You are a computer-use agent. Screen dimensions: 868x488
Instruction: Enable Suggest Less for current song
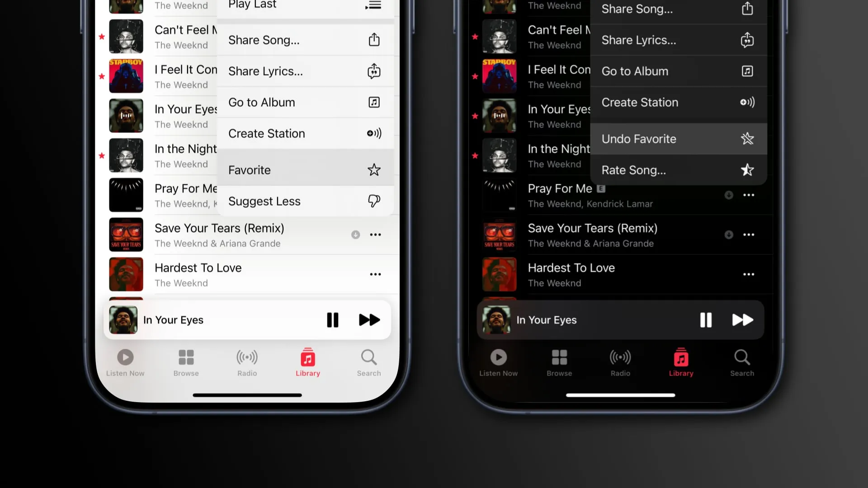point(304,201)
